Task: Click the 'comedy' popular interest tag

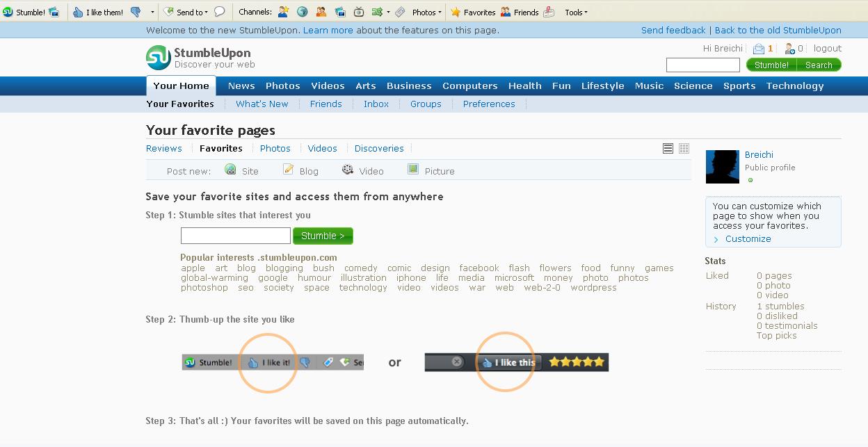Action: point(361,268)
